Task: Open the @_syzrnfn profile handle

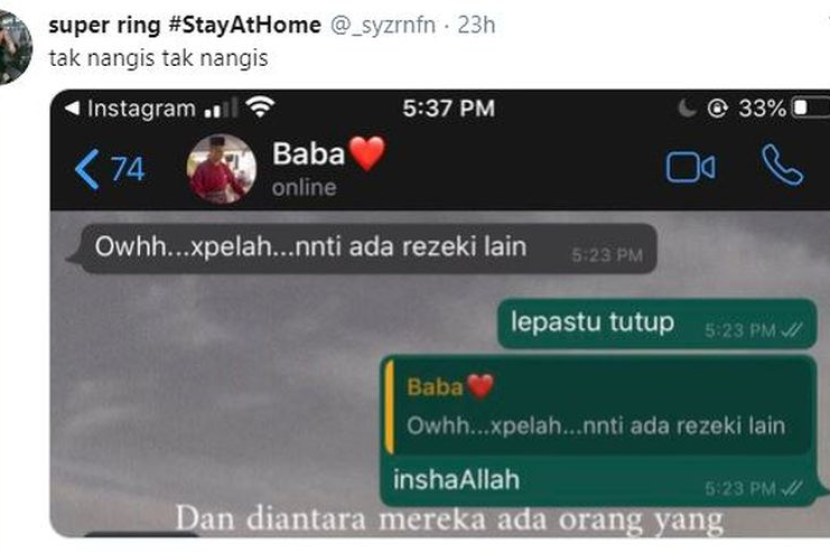Action: point(383,25)
